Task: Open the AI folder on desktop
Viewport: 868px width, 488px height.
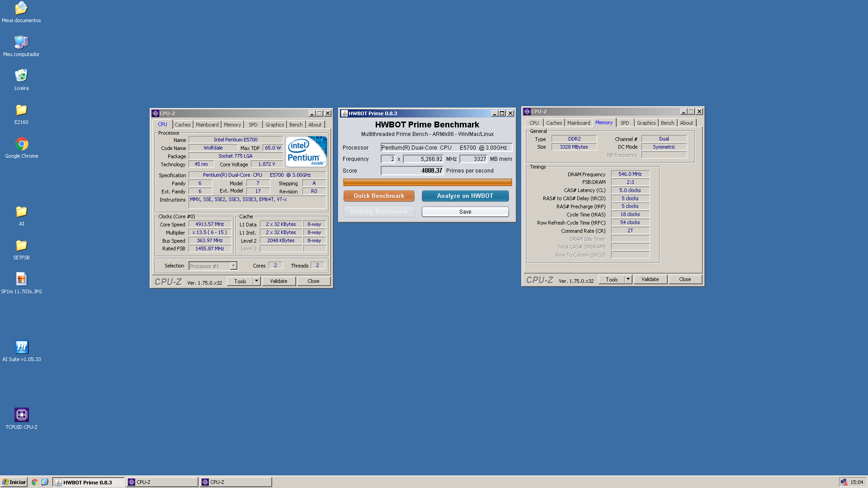Action: coord(21,216)
